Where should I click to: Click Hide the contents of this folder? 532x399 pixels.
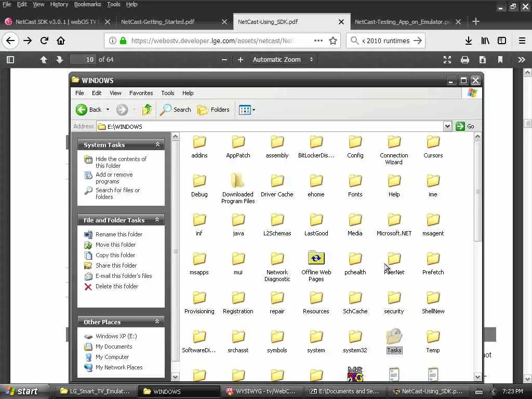click(121, 162)
